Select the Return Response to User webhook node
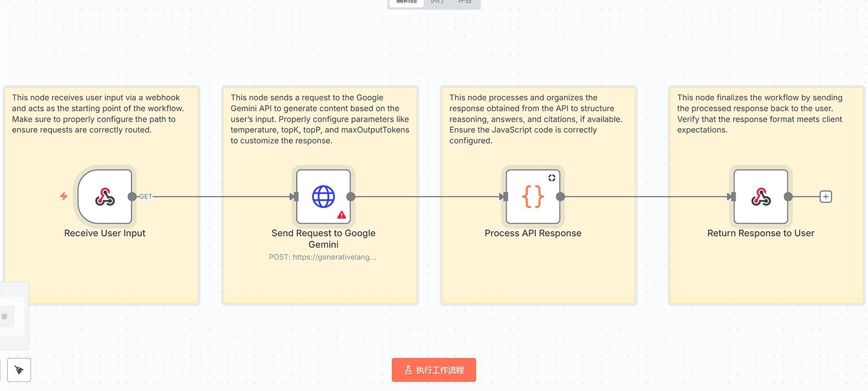Image resolution: width=868 pixels, height=391 pixels. pos(761,197)
